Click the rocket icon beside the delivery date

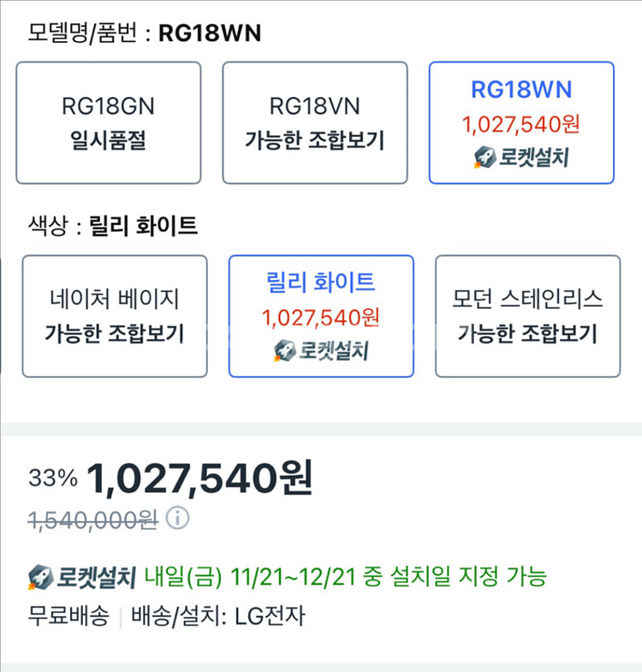pos(39,578)
